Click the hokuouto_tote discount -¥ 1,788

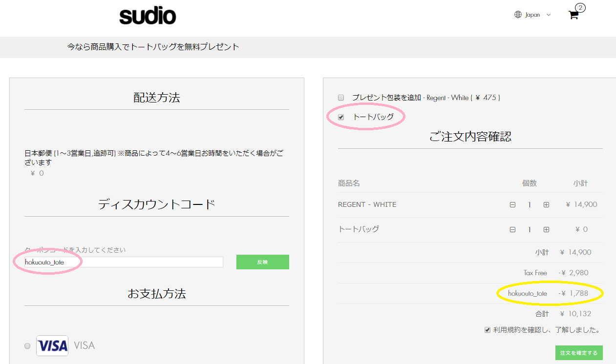point(573,293)
